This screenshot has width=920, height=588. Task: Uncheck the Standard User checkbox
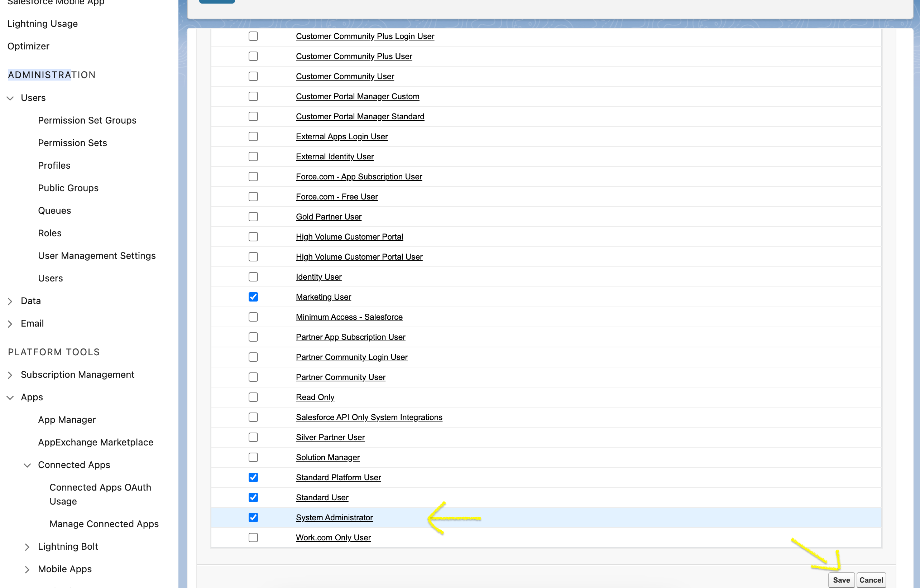pyautogui.click(x=253, y=497)
